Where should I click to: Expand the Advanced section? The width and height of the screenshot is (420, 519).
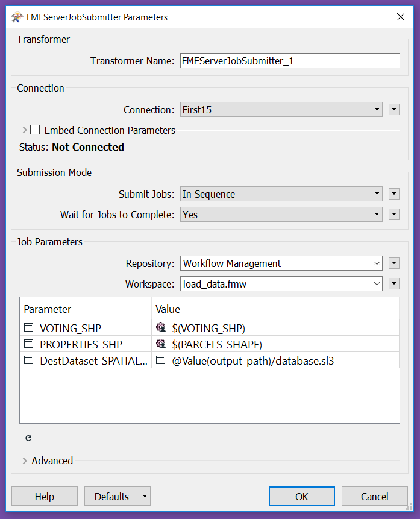(x=25, y=461)
